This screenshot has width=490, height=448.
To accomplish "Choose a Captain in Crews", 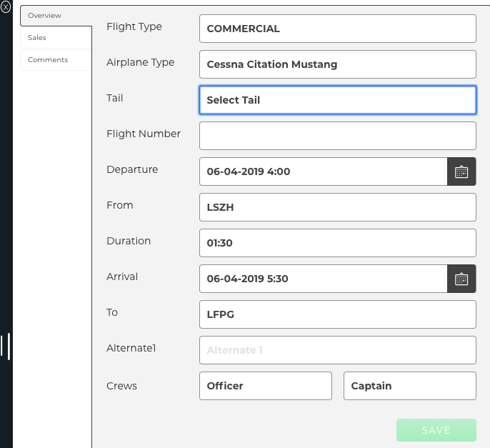I will point(409,386).
